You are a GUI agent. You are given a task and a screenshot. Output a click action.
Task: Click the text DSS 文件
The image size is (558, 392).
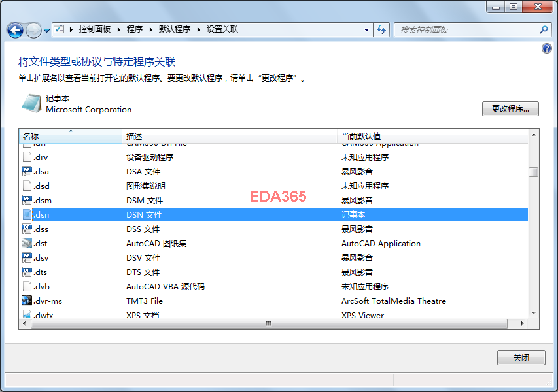(143, 229)
